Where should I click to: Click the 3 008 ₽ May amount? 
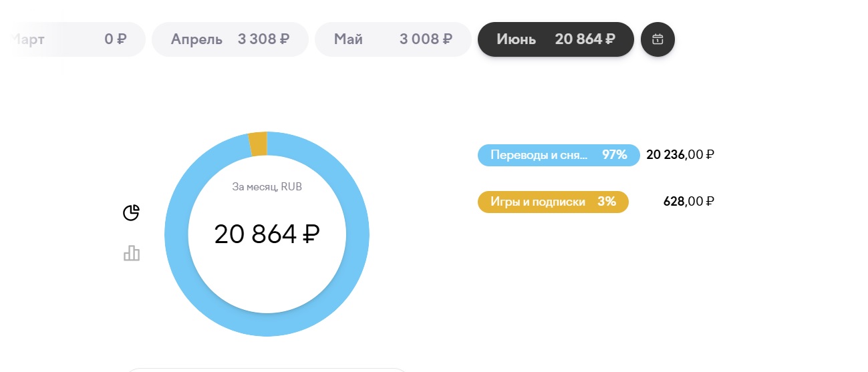pyautogui.click(x=426, y=39)
